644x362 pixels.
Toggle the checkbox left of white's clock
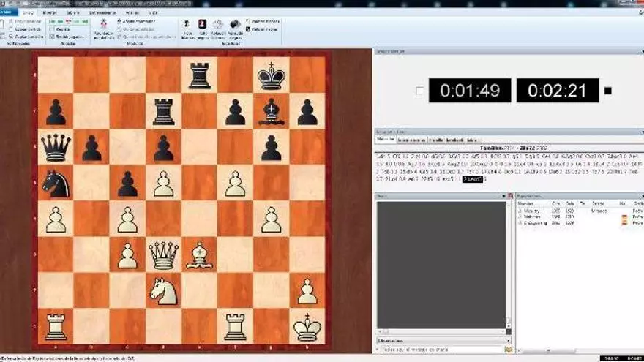pyautogui.click(x=419, y=91)
